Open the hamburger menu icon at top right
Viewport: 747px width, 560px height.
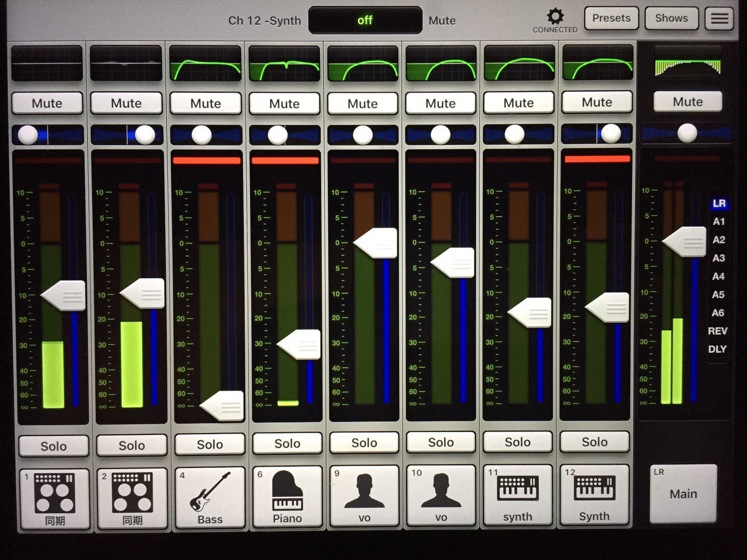tap(719, 19)
